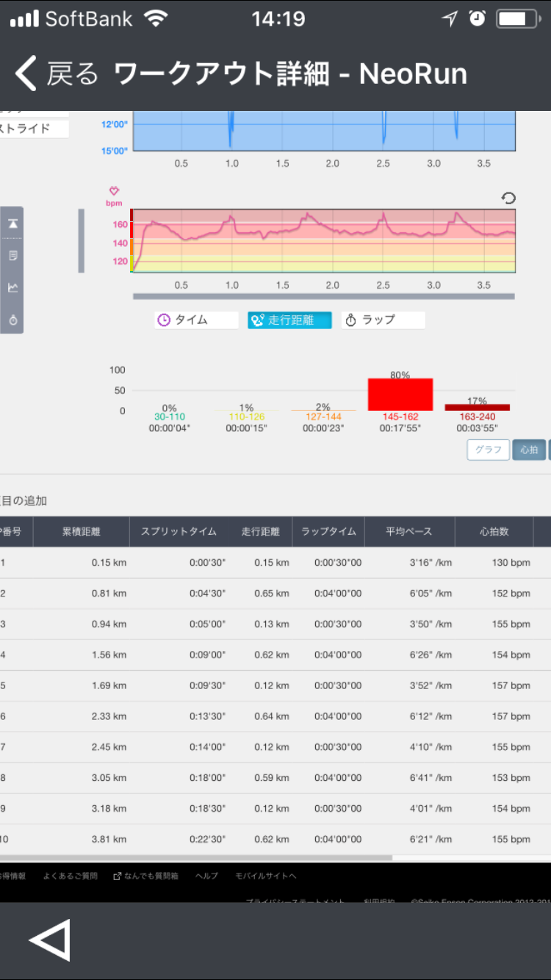
Task: Click the 130 bpm heart rate cell
Action: coord(511,563)
